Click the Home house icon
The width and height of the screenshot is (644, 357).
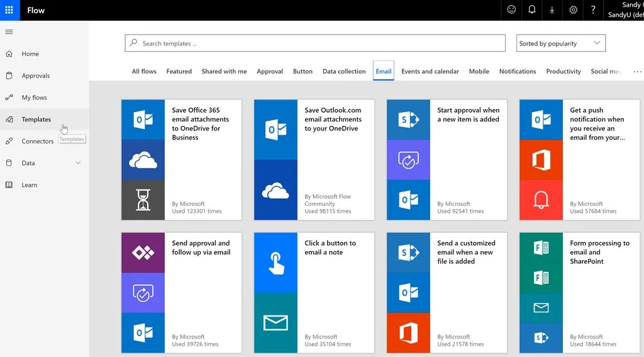[x=9, y=54]
